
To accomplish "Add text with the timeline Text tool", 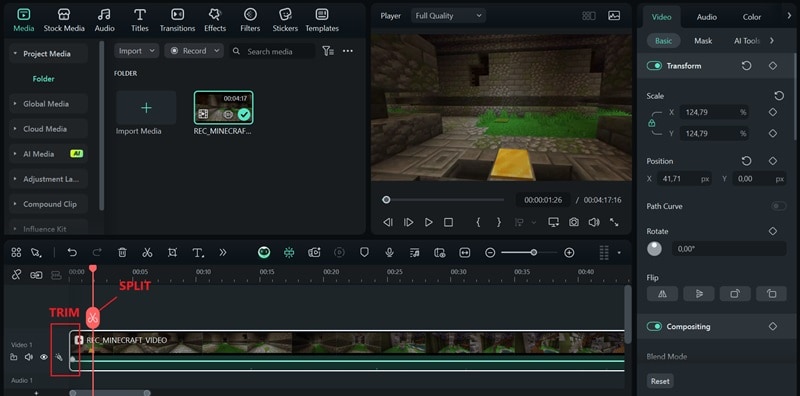I will click(x=198, y=252).
